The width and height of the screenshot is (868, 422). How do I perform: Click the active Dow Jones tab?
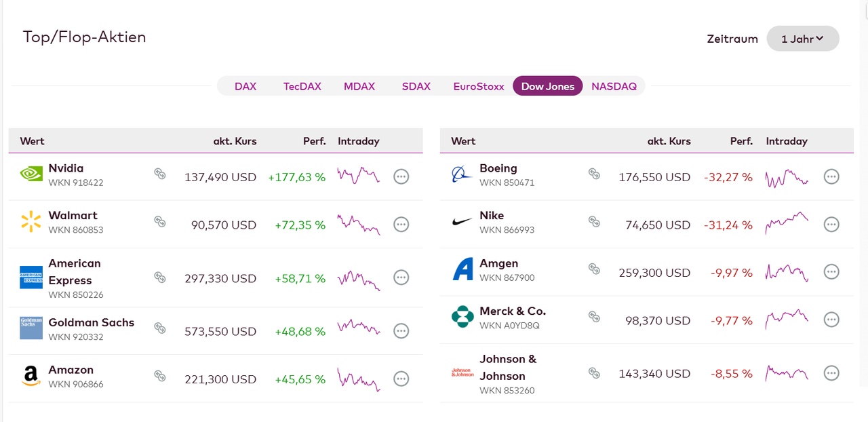point(548,86)
